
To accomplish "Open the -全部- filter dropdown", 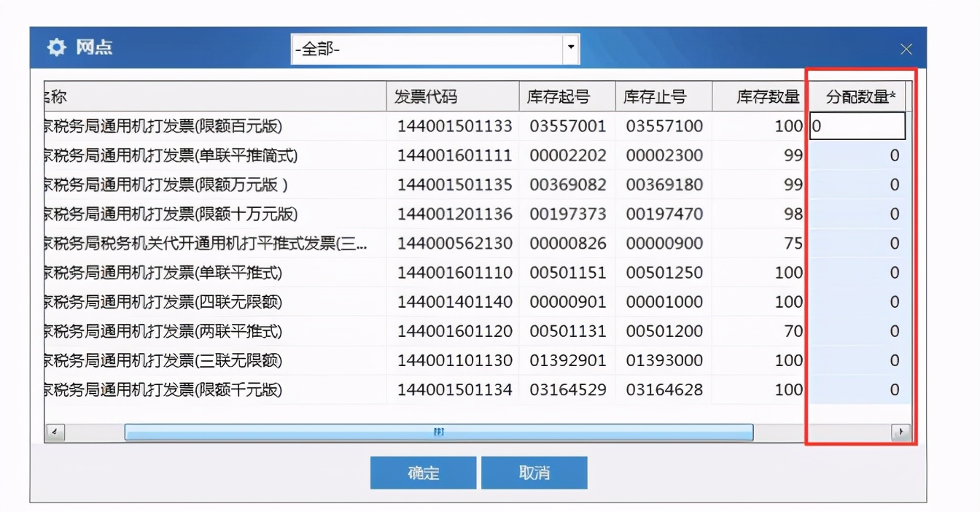I will tap(434, 47).
